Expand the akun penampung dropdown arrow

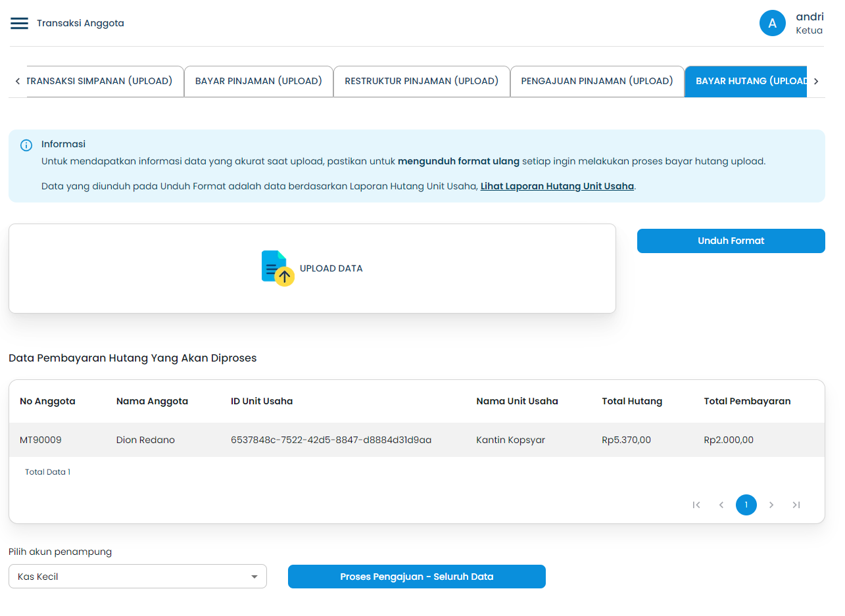(x=254, y=577)
